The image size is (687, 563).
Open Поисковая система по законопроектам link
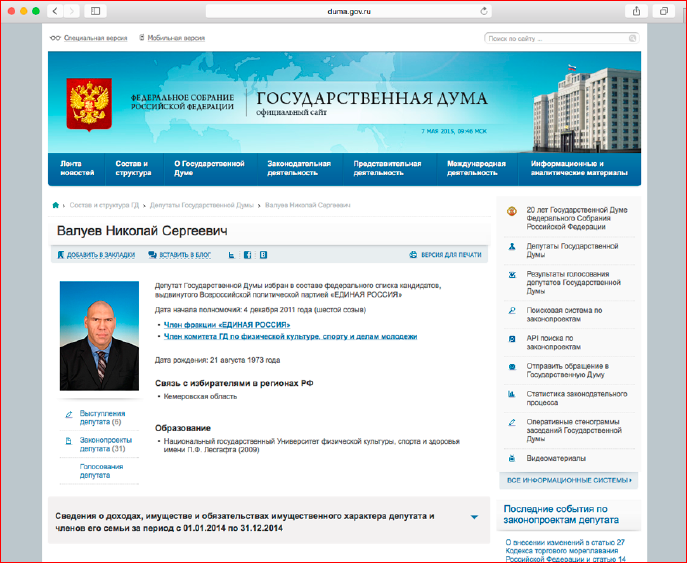click(x=564, y=315)
